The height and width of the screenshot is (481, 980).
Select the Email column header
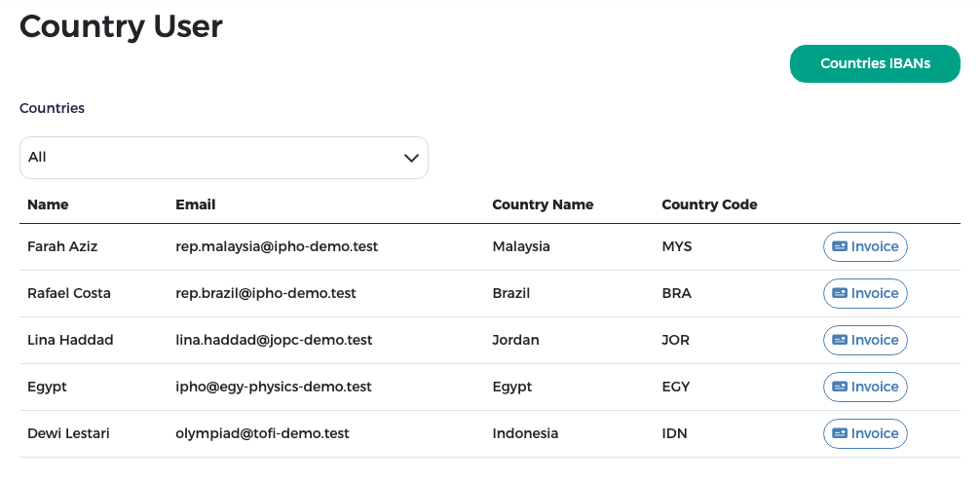[196, 204]
